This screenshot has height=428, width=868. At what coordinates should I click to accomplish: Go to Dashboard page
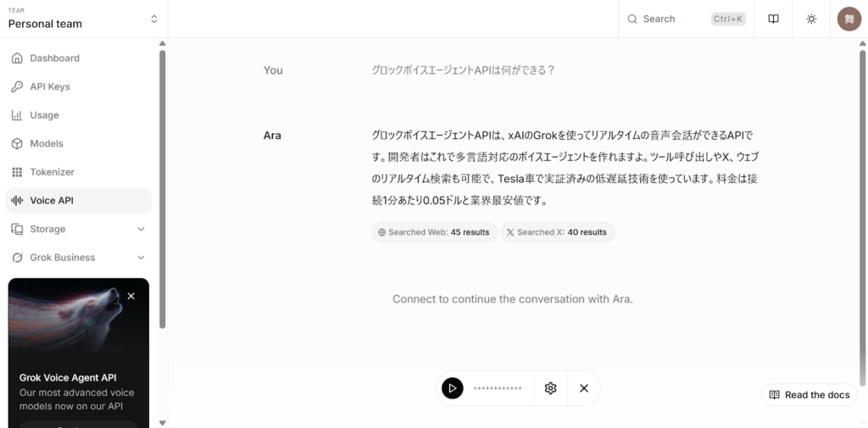78,58
